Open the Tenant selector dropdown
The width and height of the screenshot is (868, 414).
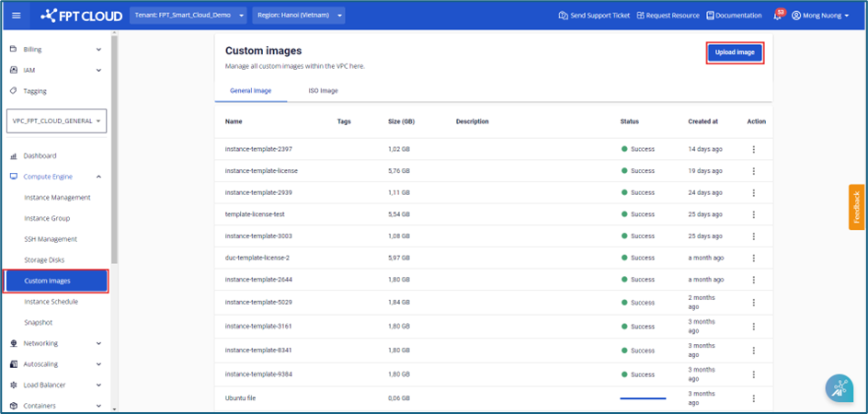point(188,16)
